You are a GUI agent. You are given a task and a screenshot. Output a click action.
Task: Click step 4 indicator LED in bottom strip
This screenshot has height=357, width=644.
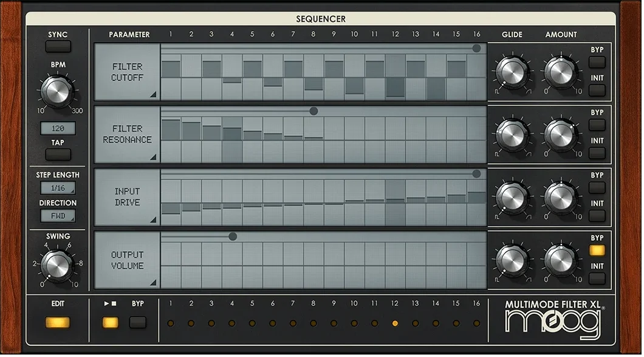(x=231, y=324)
